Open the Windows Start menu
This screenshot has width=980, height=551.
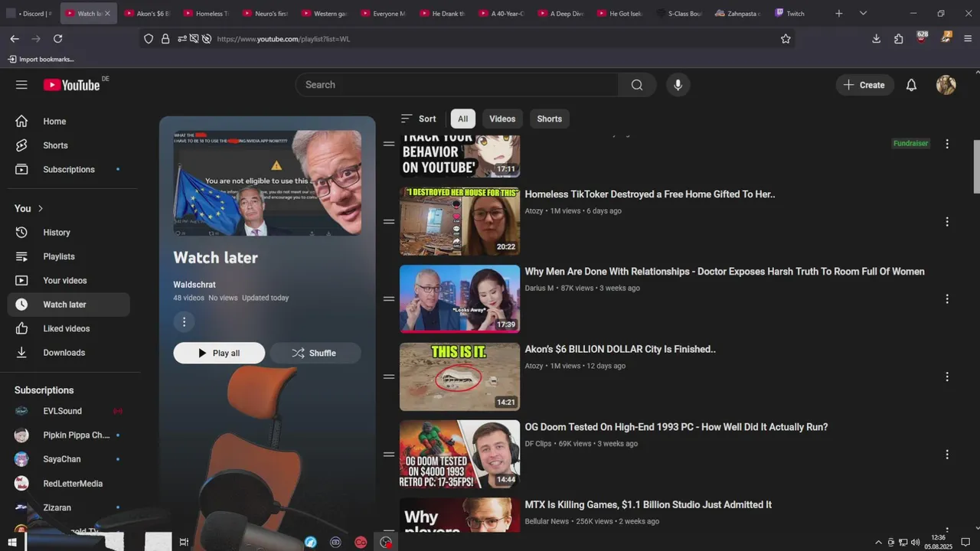(11, 542)
